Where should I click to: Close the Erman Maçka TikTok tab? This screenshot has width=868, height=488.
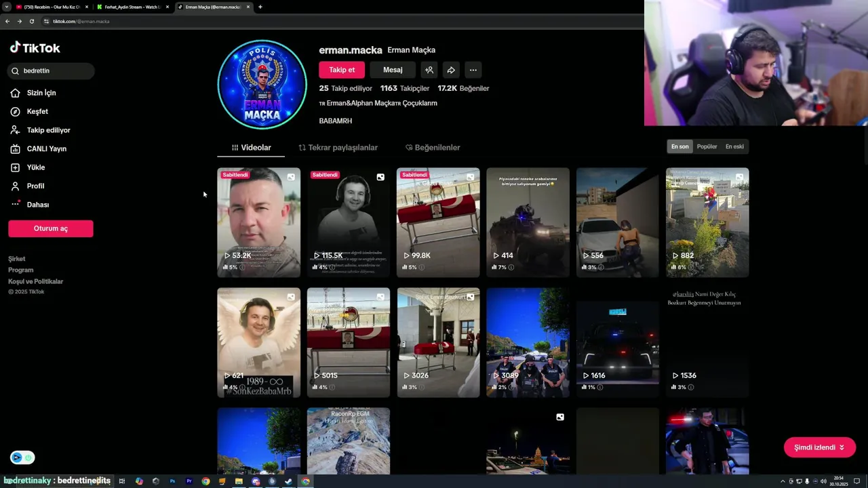pos(248,7)
